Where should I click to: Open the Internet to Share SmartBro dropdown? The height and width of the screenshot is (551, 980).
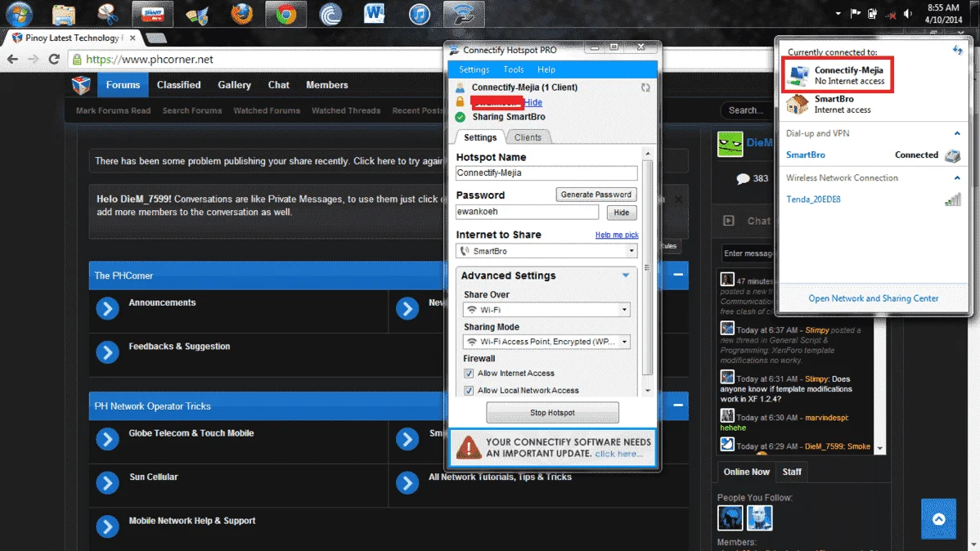tap(632, 251)
